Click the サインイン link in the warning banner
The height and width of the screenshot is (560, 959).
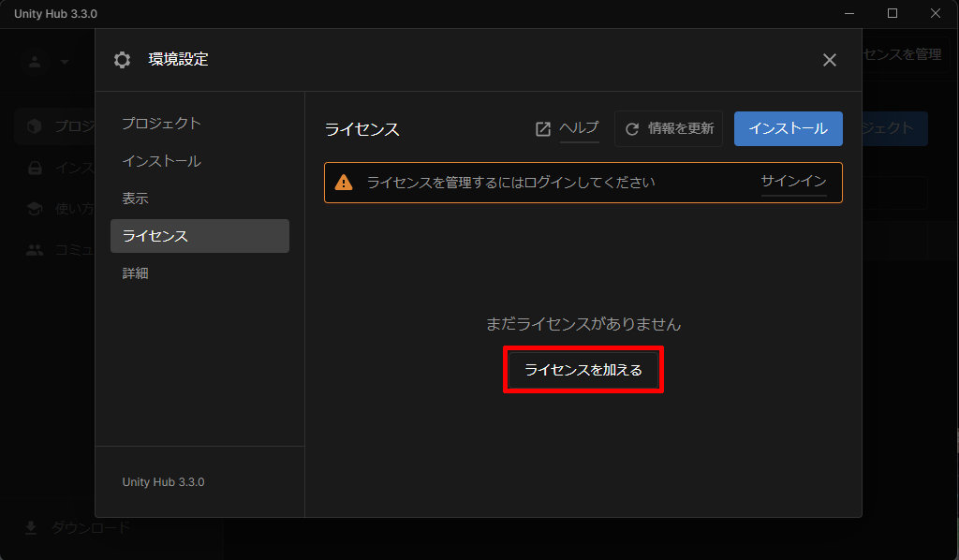pos(793,182)
